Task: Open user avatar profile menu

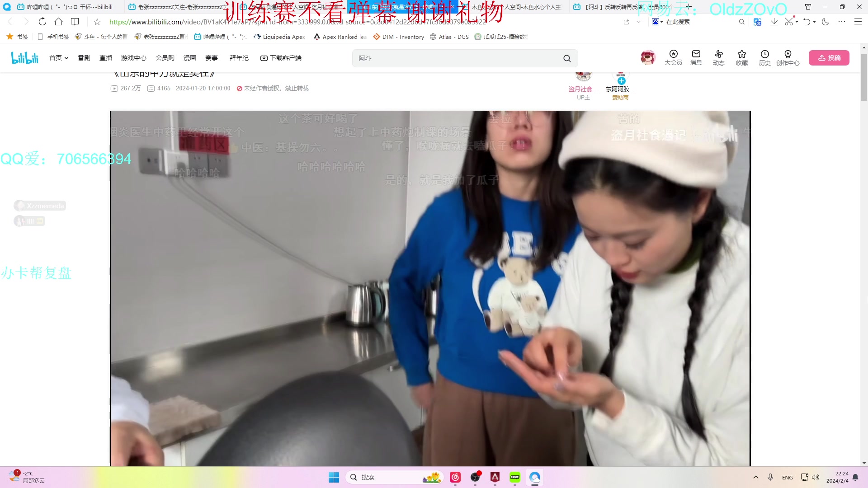Action: pyautogui.click(x=648, y=57)
